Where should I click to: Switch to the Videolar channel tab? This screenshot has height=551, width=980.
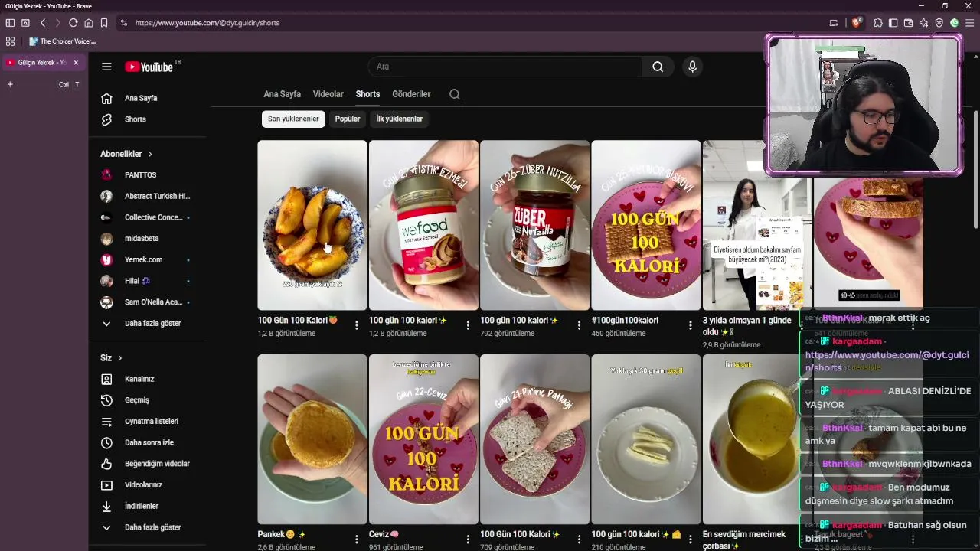click(328, 94)
